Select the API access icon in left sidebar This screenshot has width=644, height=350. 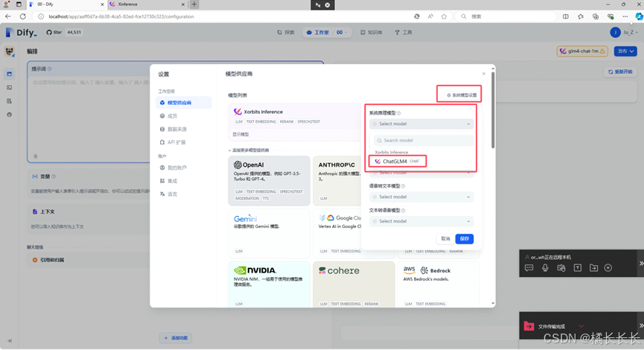point(10,88)
